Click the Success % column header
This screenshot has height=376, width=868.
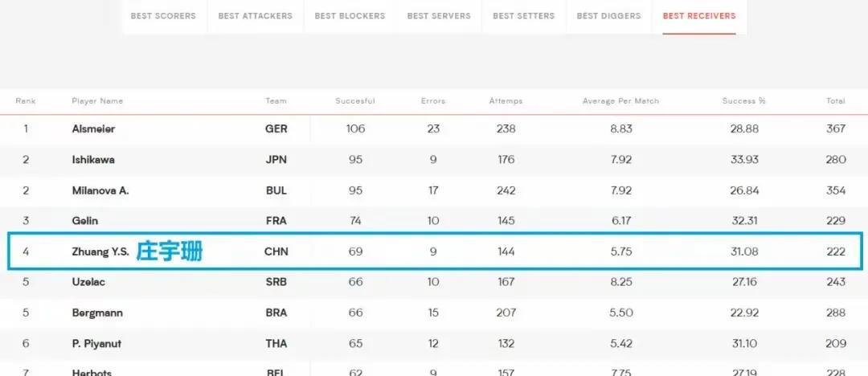coord(744,100)
